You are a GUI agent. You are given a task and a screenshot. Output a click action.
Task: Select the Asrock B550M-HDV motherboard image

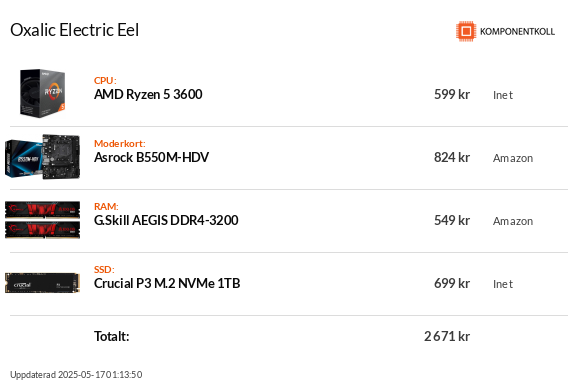43,157
